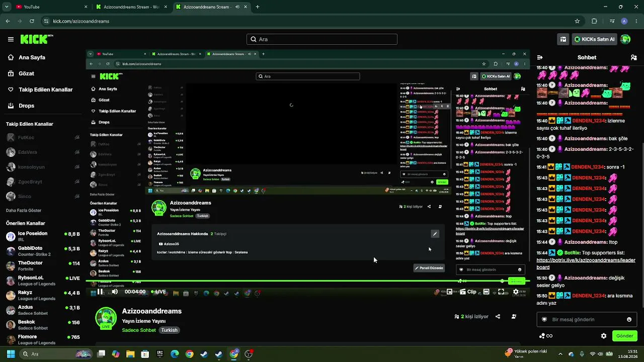Viewport: 644px width, 362px height.
Task: Expand Daha Fazla Göster list
Action: pos(24,210)
